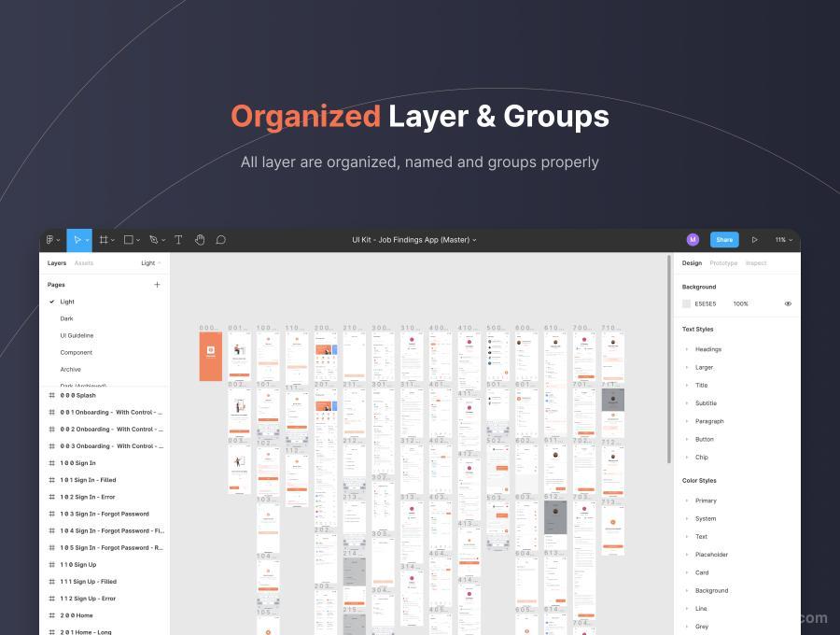Viewport: 840px width, 635px height.
Task: Select the Hand tool
Action: (x=200, y=240)
